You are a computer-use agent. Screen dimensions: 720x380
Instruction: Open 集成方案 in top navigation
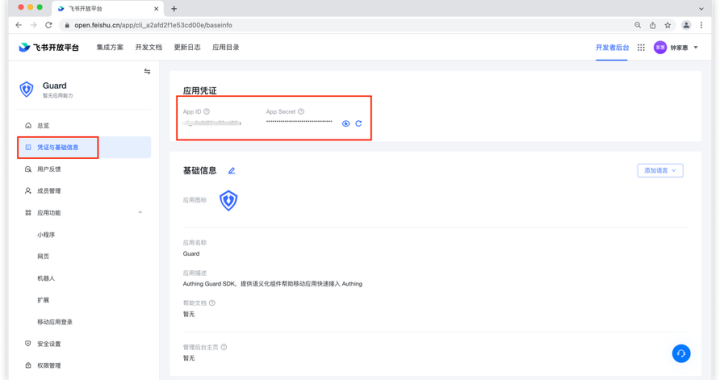coord(110,47)
